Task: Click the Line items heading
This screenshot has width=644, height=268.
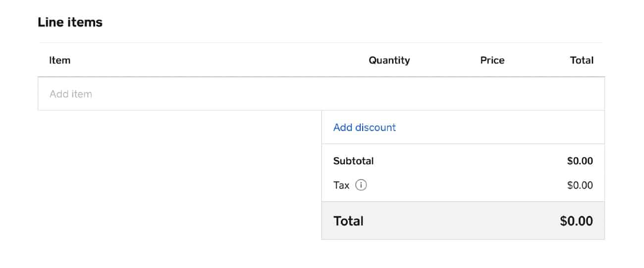Action: tap(70, 22)
